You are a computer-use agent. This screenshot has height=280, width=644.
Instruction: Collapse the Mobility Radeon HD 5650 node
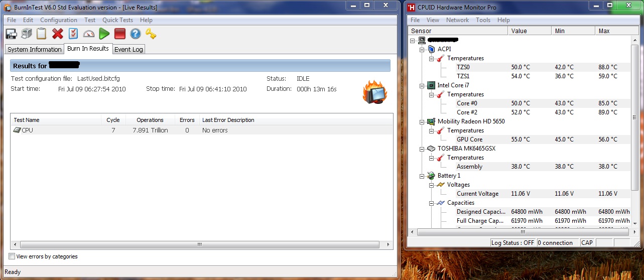[422, 121]
